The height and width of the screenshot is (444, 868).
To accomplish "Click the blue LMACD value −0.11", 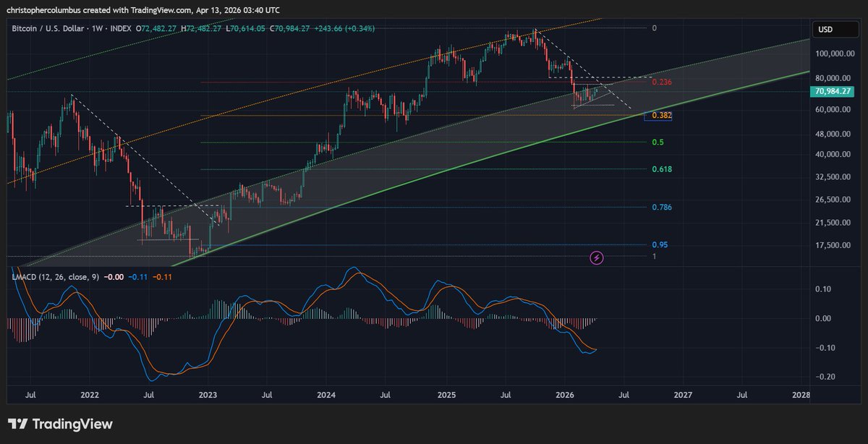I will [x=138, y=276].
